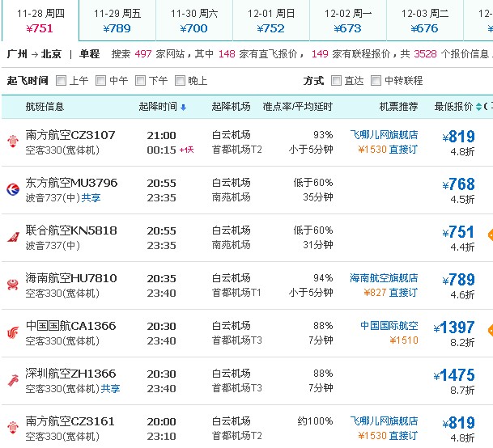The height and width of the screenshot is (448, 493).
Task: Click the China Eastern logo beside MU3796
Action: (13, 189)
